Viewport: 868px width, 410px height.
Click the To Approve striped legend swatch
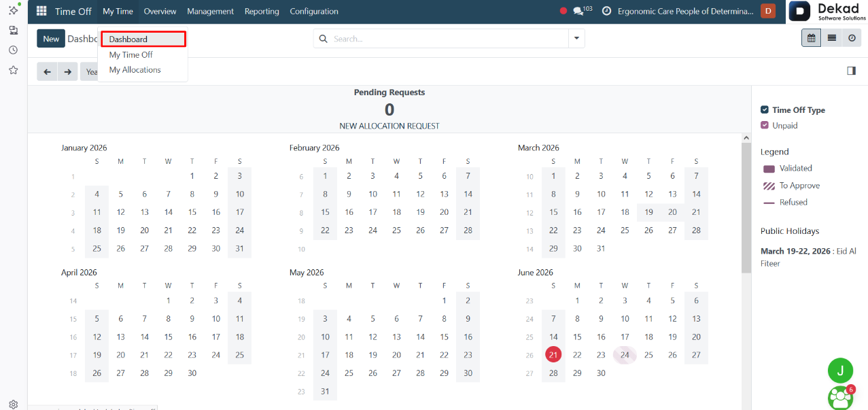[769, 186]
